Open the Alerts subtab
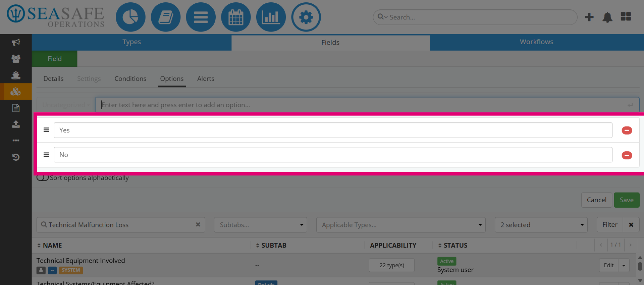 [206, 79]
